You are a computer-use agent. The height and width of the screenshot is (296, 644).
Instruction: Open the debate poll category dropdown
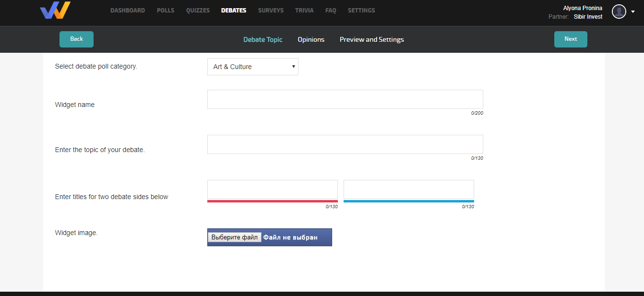point(252,67)
